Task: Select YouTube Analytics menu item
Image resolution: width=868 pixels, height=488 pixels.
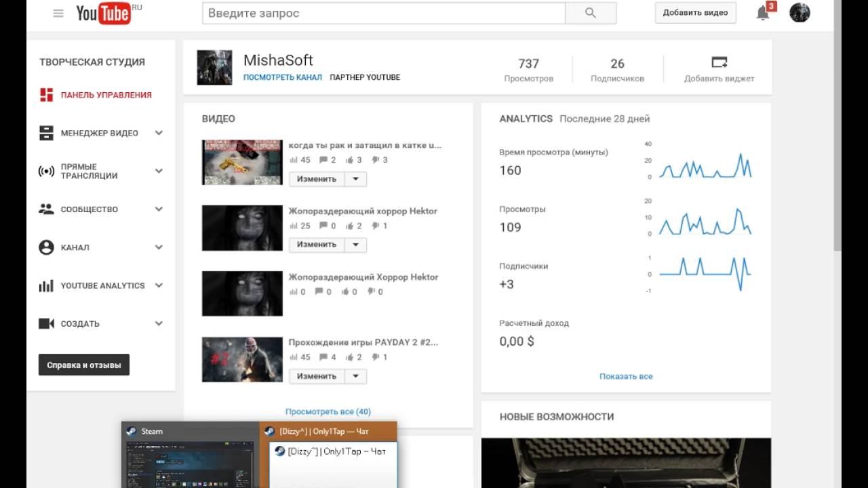Action: click(102, 286)
